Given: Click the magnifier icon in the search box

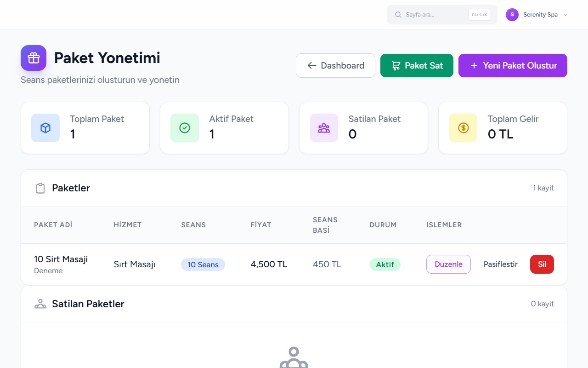Looking at the screenshot, I should [x=398, y=15].
